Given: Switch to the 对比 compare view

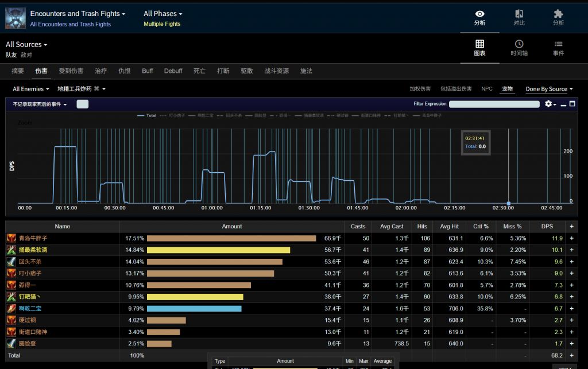Looking at the screenshot, I should (519, 17).
